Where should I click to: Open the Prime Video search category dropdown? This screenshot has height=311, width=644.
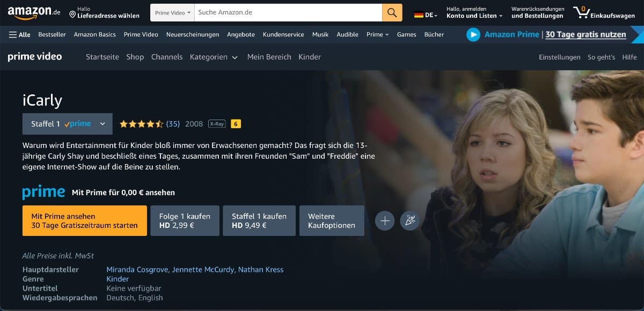173,12
